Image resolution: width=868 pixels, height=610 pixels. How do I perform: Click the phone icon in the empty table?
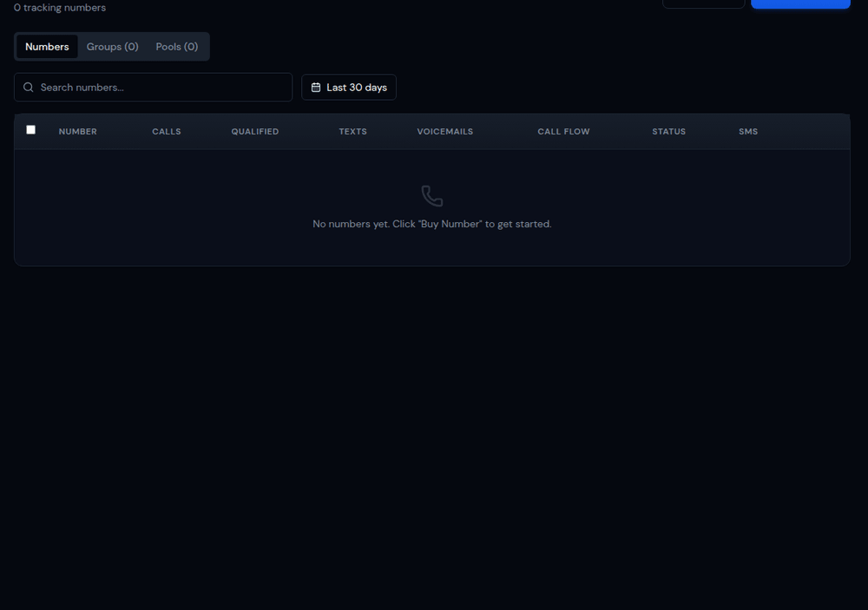[431, 196]
